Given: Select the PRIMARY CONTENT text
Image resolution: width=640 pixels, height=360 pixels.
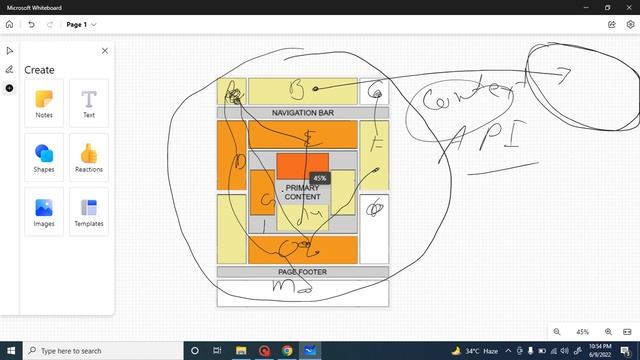Looking at the screenshot, I should pyautogui.click(x=302, y=192).
